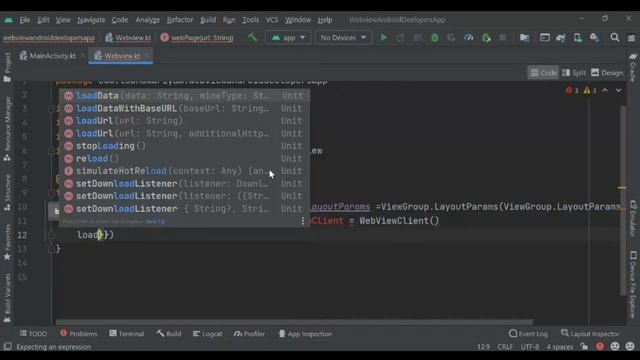640x360 pixels.
Task: Open Build Variants side panel
Action: [x=7, y=298]
